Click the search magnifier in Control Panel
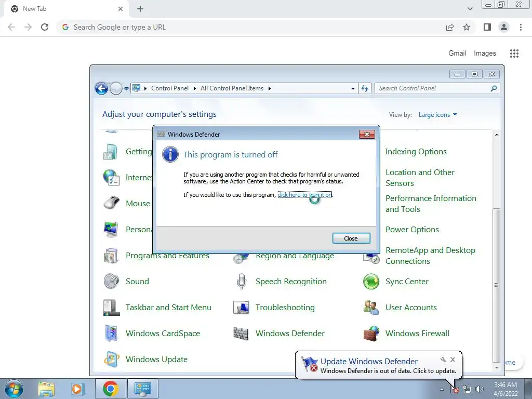This screenshot has width=532, height=399. pyautogui.click(x=494, y=88)
